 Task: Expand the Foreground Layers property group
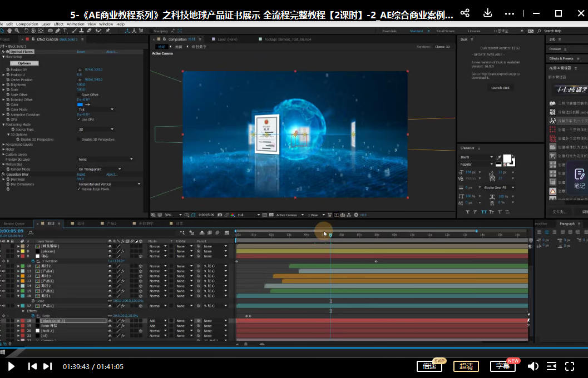(x=3, y=145)
